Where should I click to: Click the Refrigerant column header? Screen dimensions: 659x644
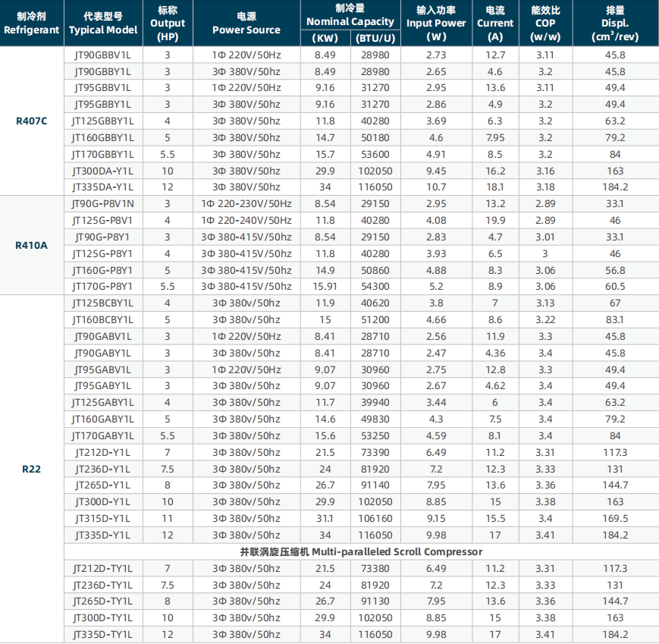(32, 23)
